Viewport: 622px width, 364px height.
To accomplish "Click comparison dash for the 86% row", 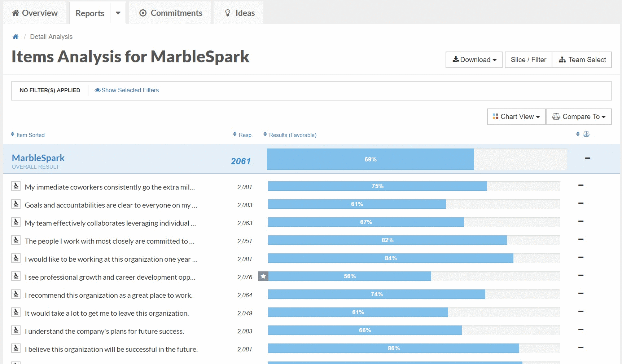I will (x=581, y=347).
